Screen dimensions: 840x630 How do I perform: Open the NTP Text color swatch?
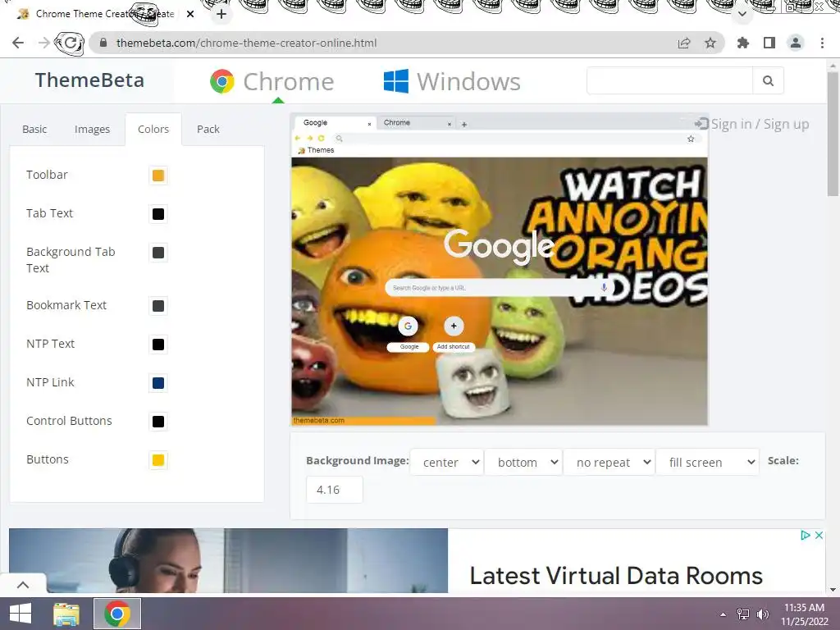click(158, 345)
